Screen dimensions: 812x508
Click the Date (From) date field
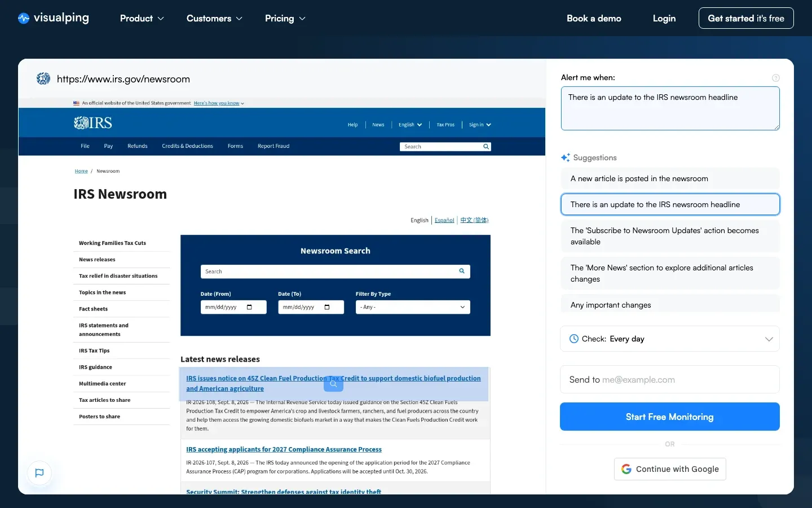click(x=233, y=307)
